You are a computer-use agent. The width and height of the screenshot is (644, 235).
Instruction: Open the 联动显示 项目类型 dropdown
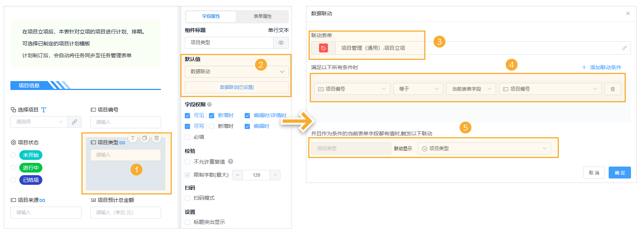click(484, 148)
